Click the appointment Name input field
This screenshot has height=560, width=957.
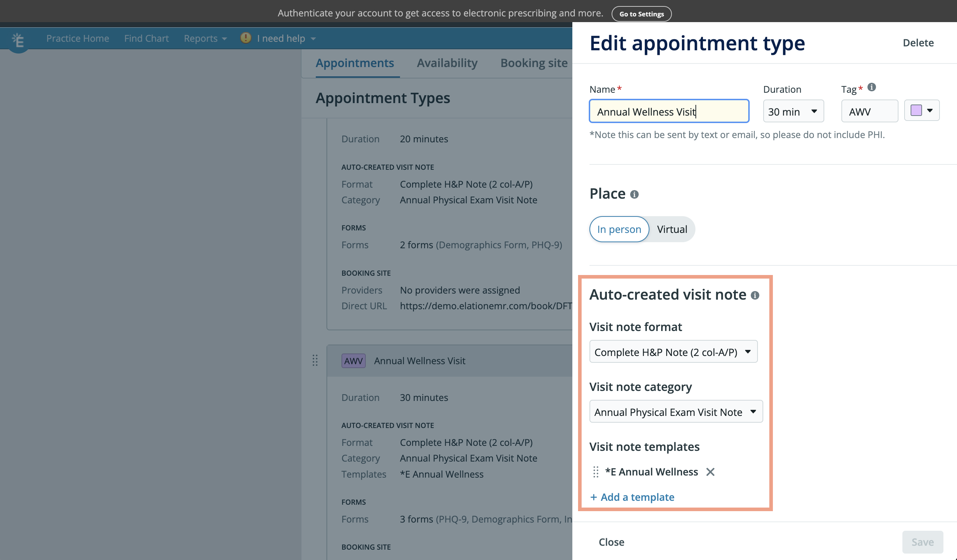coord(669,111)
